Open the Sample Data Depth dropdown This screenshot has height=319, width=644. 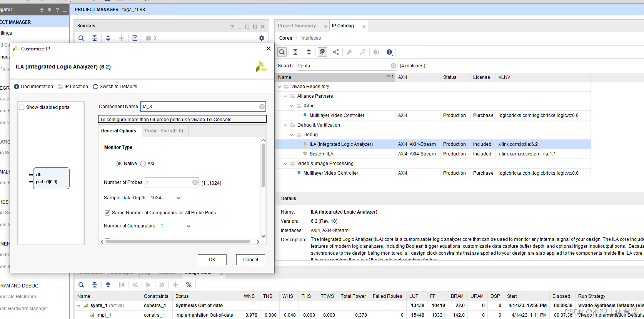166,198
